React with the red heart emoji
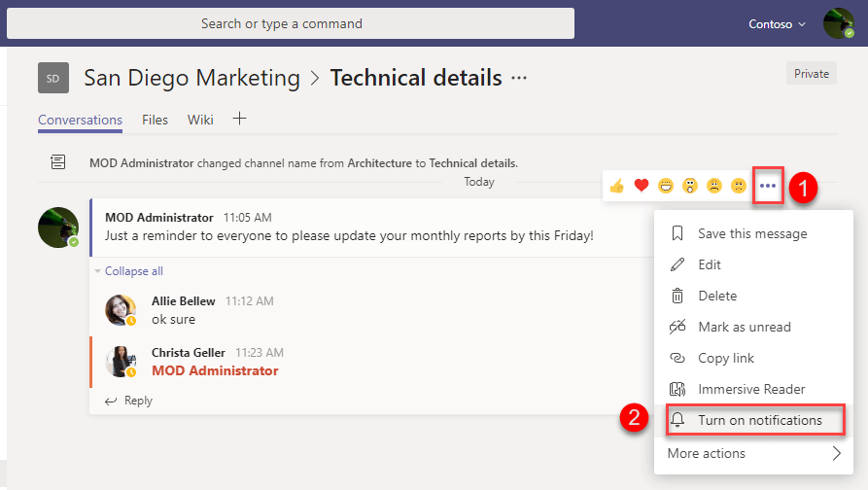868x490 pixels. coord(641,186)
